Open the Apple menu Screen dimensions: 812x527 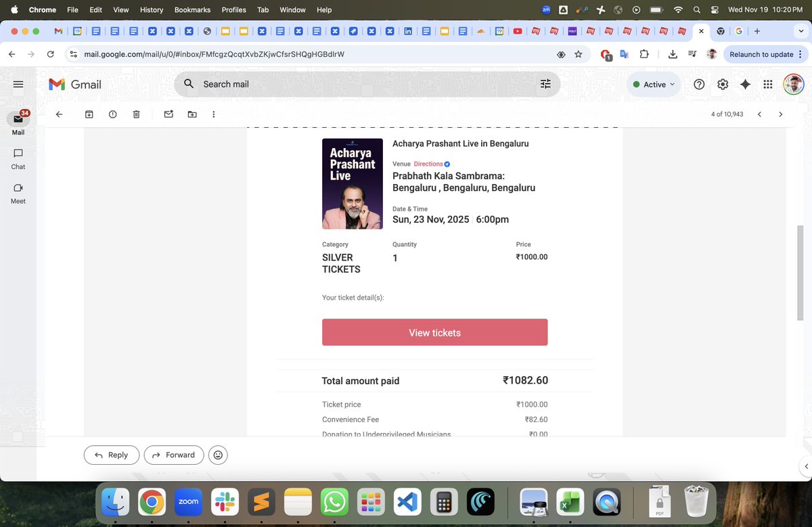[x=14, y=9]
